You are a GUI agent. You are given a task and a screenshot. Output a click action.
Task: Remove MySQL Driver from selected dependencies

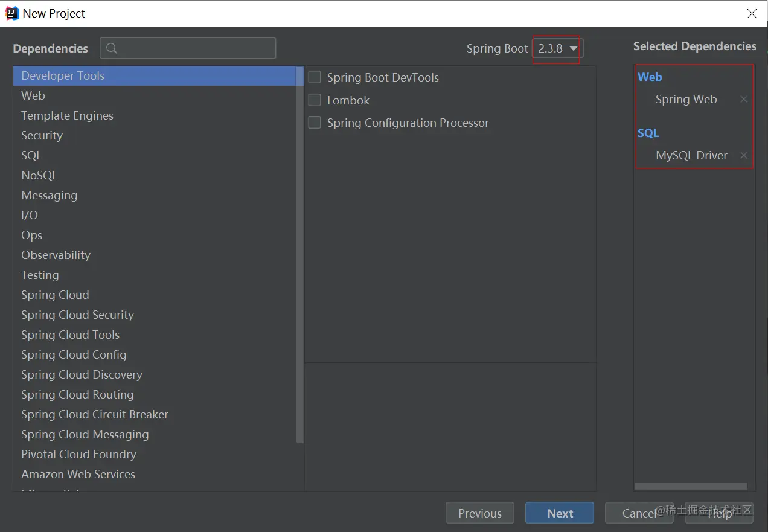pyautogui.click(x=744, y=155)
